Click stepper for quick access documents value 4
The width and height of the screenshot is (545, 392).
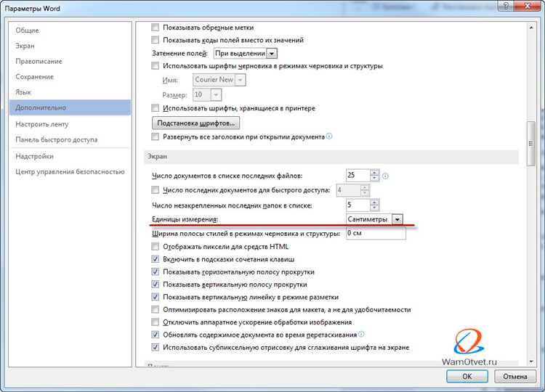pos(365,190)
